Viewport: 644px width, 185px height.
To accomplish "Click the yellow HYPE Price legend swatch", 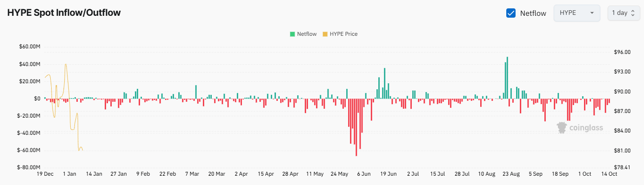I will point(325,34).
